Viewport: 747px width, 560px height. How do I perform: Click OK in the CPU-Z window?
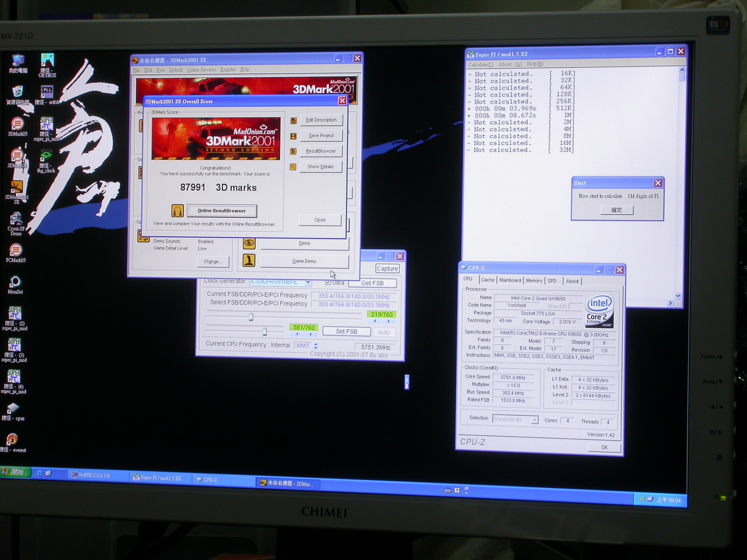click(605, 447)
